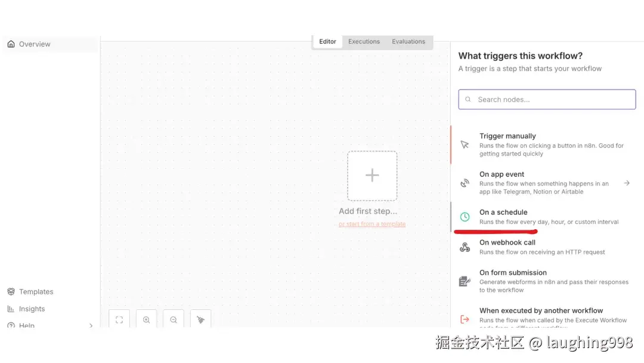The width and height of the screenshot is (644, 363).
Task: Open the 'or start from a template' link
Action: point(372,224)
